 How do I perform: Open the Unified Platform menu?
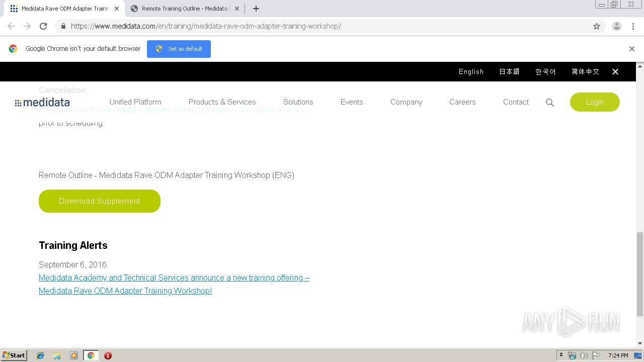tap(135, 102)
